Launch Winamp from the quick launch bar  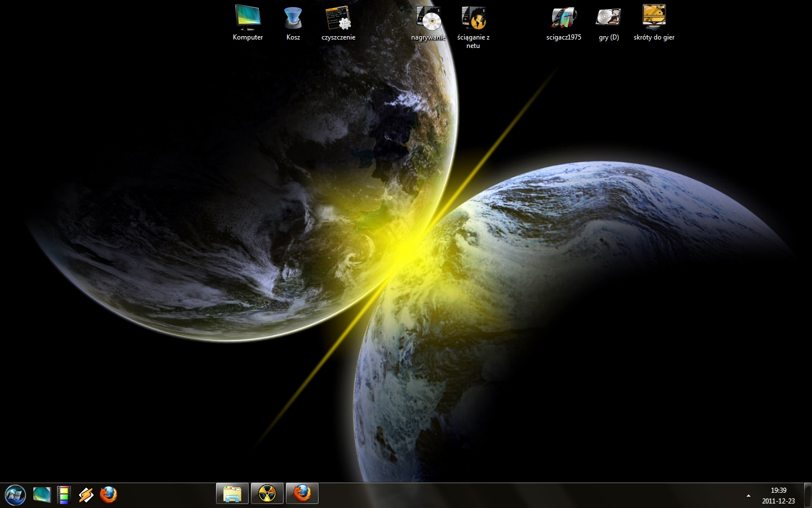(86, 495)
